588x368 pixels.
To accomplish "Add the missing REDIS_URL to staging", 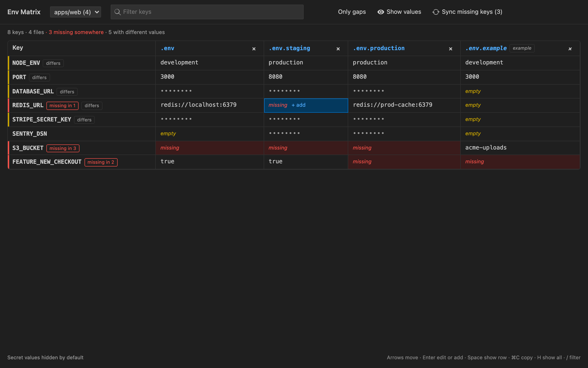I will pos(298,105).
